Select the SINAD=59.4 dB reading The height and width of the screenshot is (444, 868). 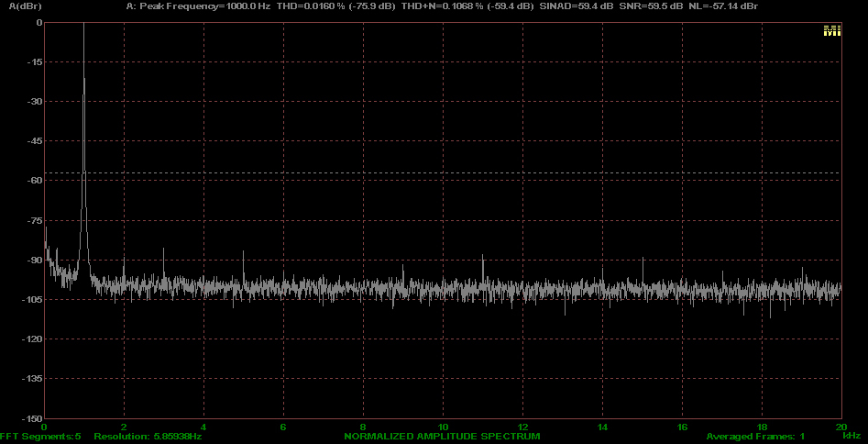(577, 6)
